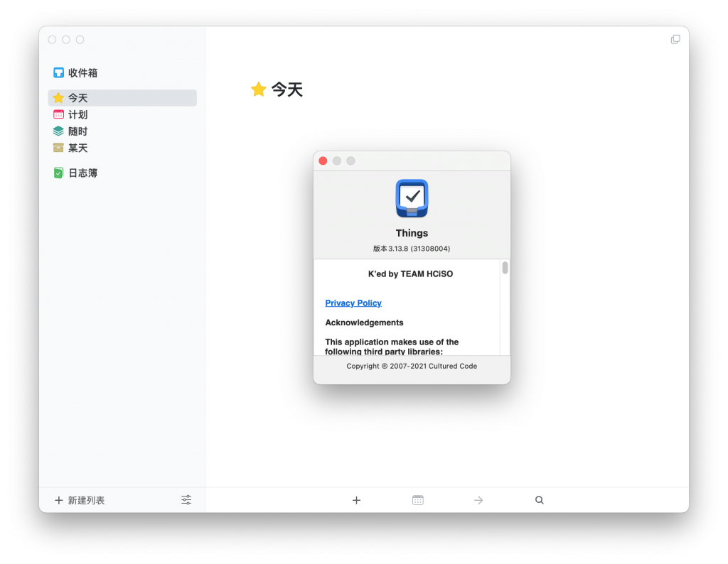The image size is (728, 564).
Task: Click the pink calendar icon beside 计划
Action: point(58,114)
